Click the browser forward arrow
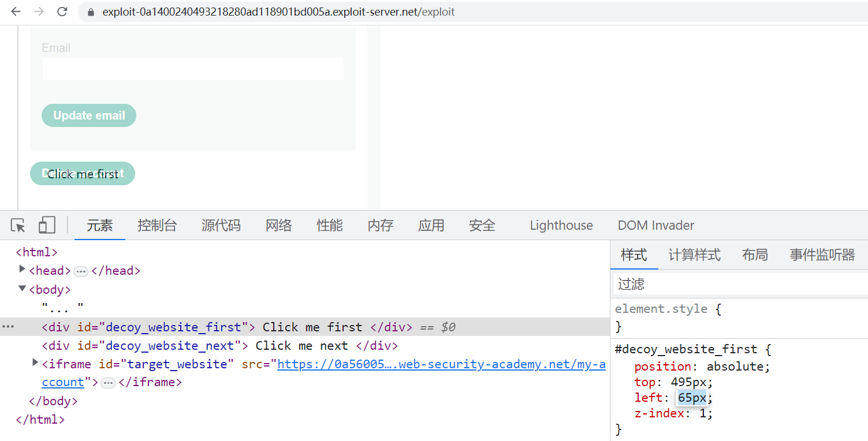The image size is (868, 441). tap(39, 12)
